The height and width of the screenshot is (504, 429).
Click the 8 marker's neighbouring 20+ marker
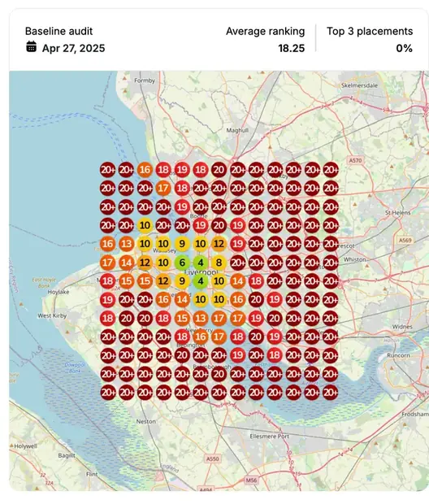click(237, 263)
